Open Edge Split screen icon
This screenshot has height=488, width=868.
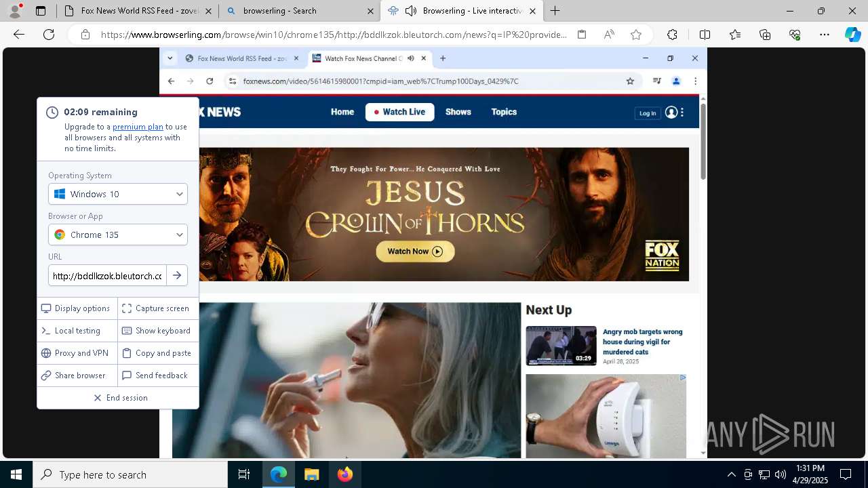coord(705,35)
